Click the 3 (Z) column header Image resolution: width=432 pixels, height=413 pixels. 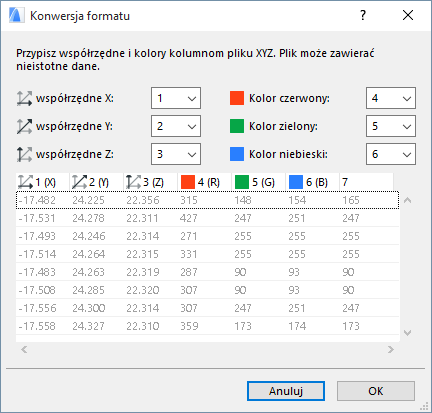[x=151, y=182]
